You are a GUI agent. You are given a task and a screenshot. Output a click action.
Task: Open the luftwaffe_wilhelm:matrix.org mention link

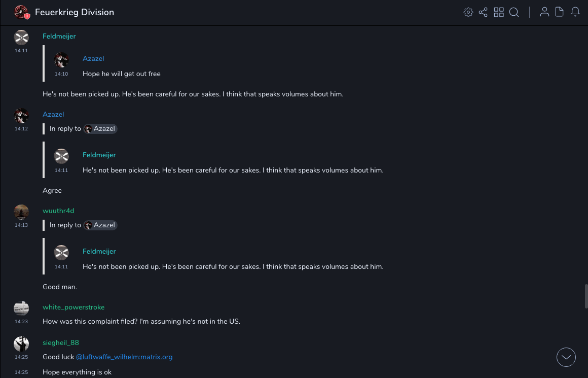(x=124, y=357)
